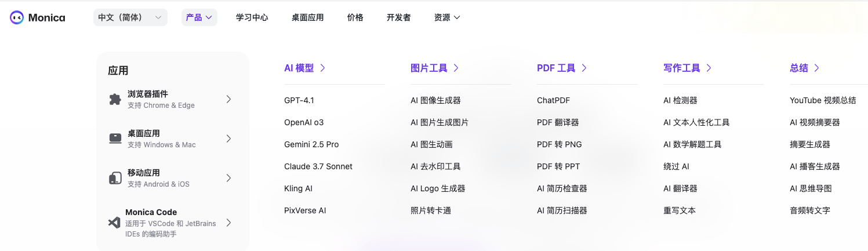Image resolution: width=868 pixels, height=251 pixels.
Task: Click the Monica brand name text
Action: 46,17
